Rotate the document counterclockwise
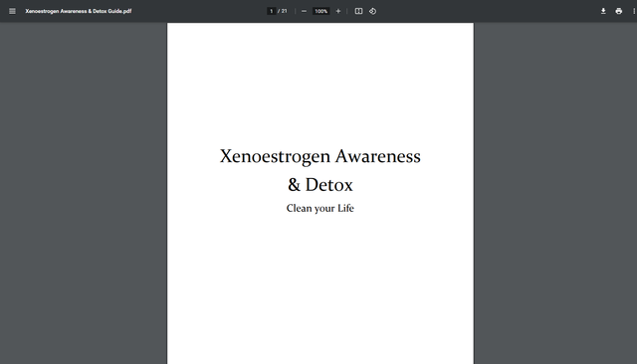 (x=372, y=11)
